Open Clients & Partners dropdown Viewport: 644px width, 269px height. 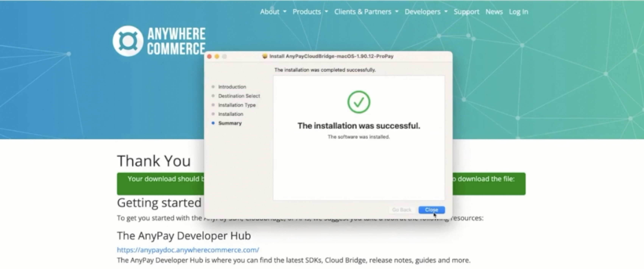[366, 12]
